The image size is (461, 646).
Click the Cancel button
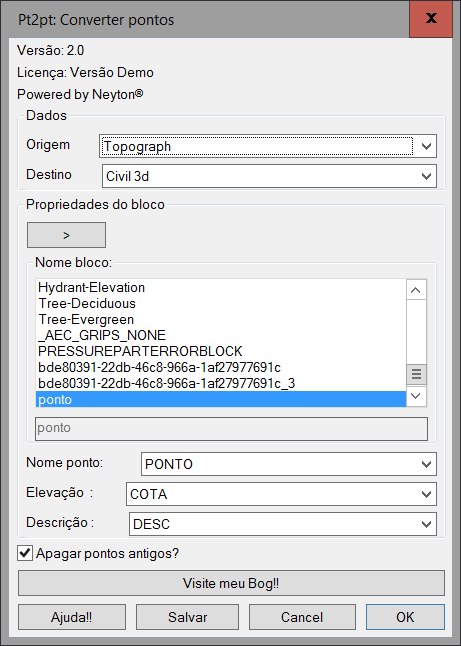click(302, 617)
